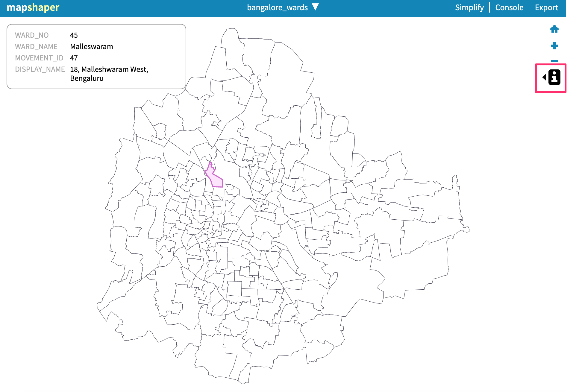Click the WARD_NO value 45

tap(74, 35)
